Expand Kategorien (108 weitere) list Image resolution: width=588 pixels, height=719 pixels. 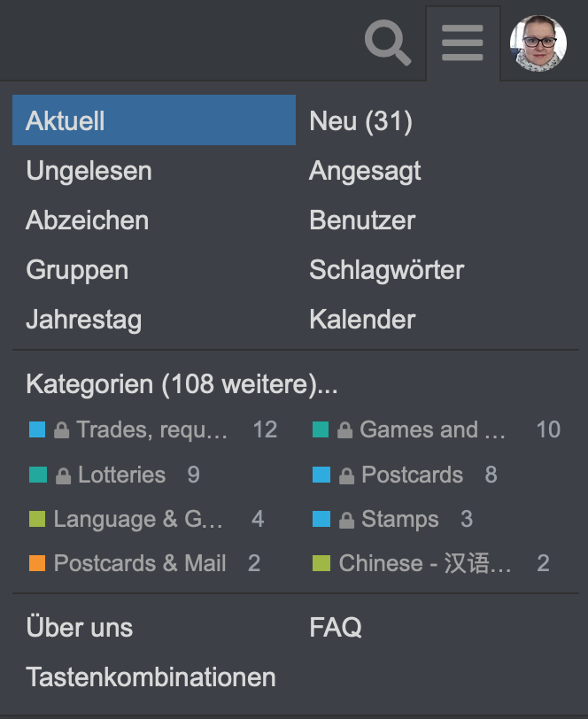click(182, 384)
